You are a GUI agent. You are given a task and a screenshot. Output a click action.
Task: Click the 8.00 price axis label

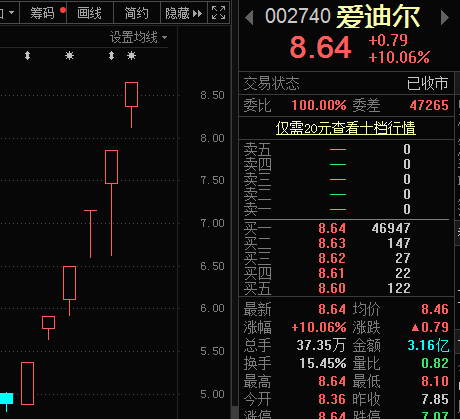point(212,138)
